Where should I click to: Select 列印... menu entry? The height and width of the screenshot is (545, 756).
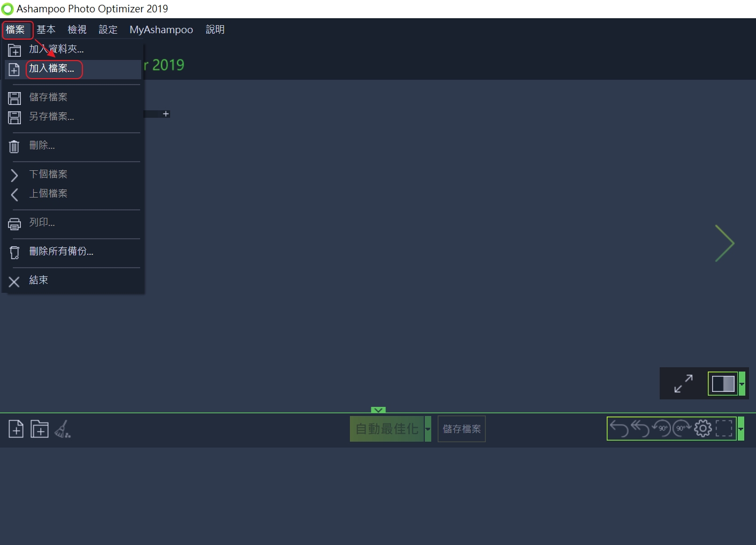click(73, 223)
